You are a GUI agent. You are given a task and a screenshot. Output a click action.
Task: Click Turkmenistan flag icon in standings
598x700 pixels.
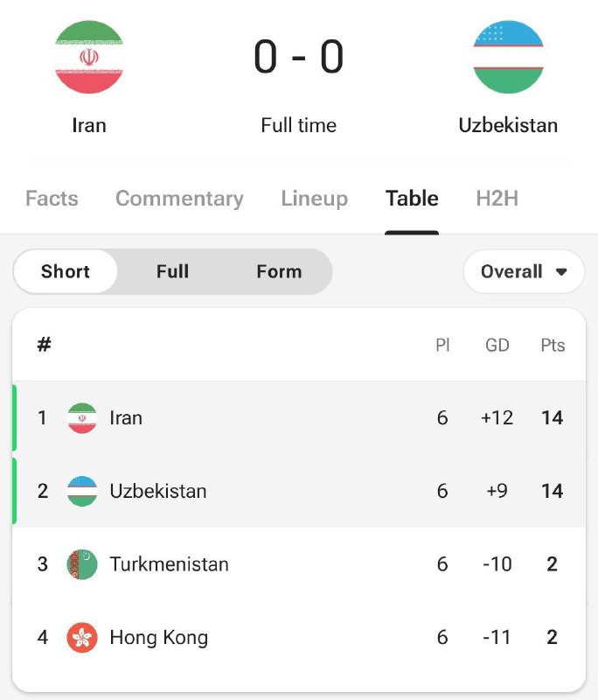[x=82, y=564]
